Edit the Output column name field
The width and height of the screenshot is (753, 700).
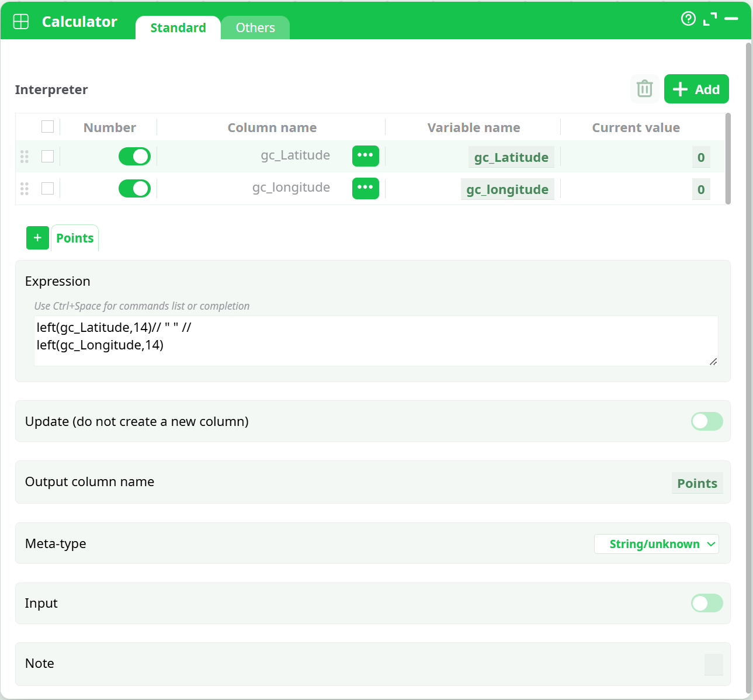(x=696, y=483)
